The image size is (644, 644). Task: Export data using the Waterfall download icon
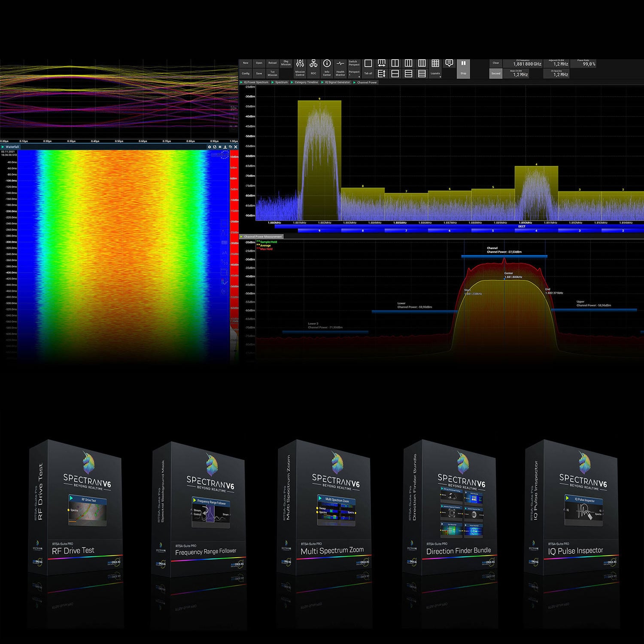click(225, 147)
